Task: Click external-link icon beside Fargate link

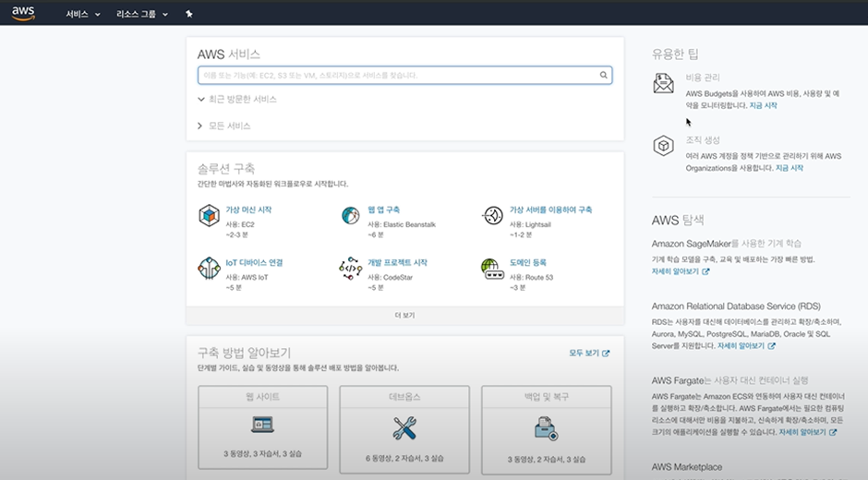Action: [833, 432]
